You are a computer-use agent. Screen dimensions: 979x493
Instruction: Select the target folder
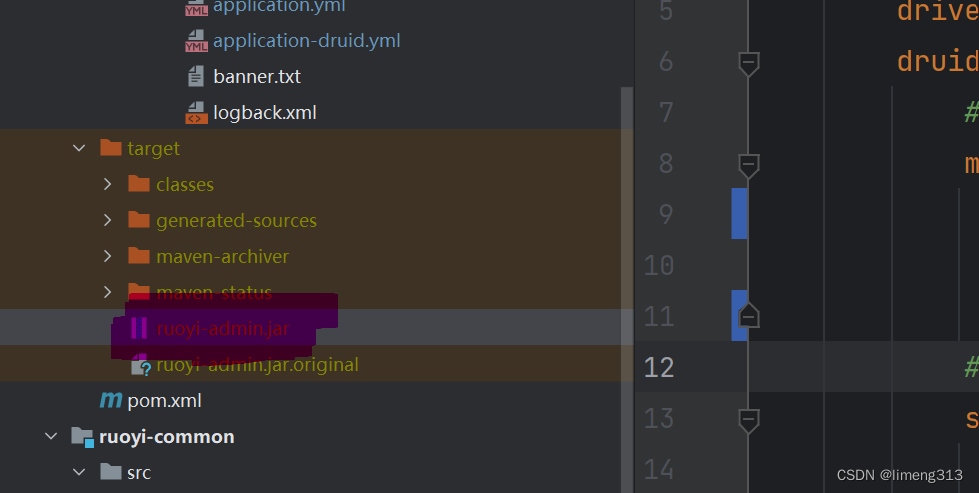pyautogui.click(x=154, y=149)
